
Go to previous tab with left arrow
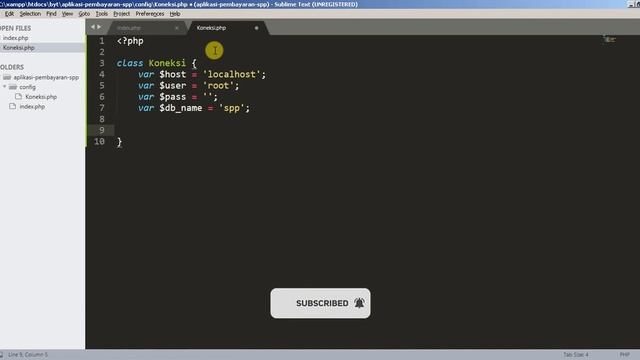click(93, 27)
